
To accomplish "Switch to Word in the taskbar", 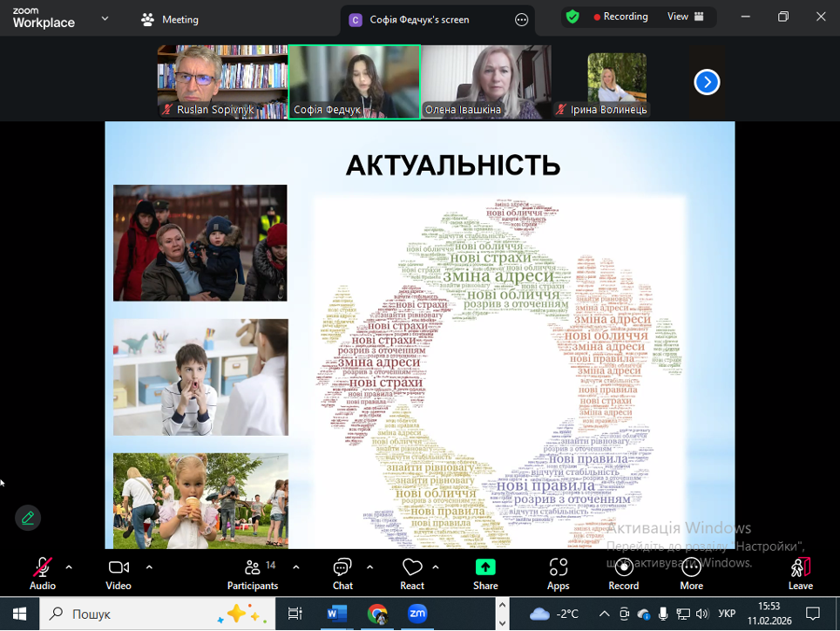I will 337,614.
